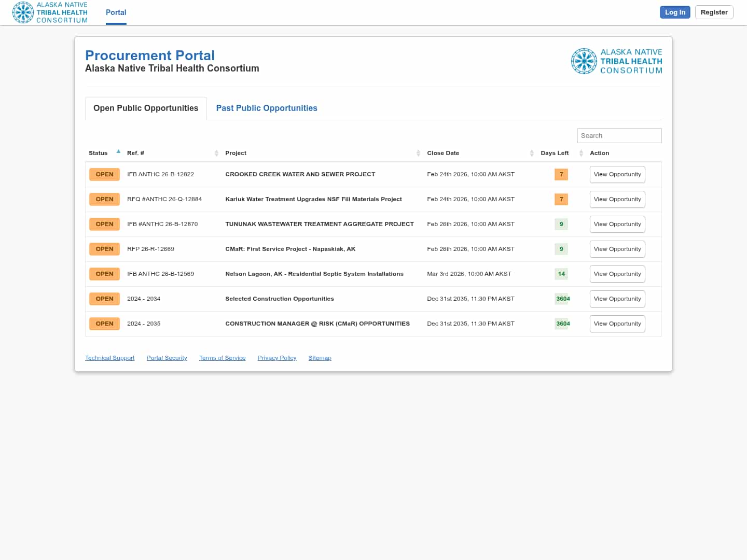
Task: Click the ANTHC logo in portal header
Action: point(616,61)
